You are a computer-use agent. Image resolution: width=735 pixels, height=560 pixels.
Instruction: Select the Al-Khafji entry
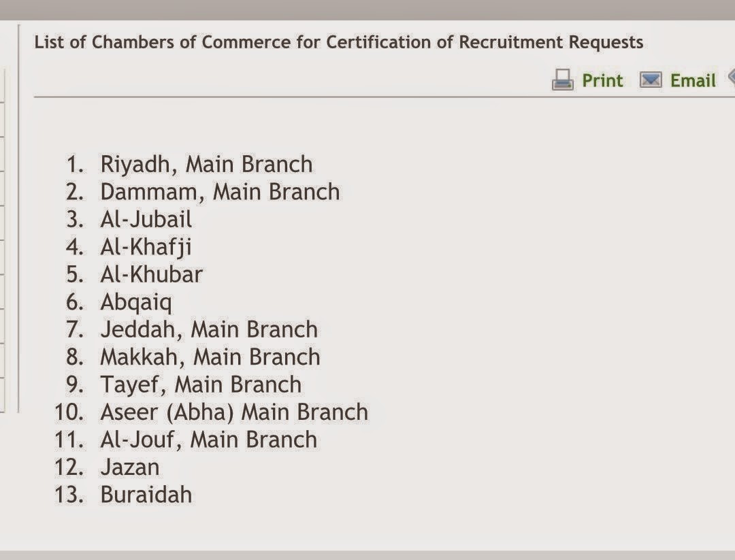[x=146, y=248]
